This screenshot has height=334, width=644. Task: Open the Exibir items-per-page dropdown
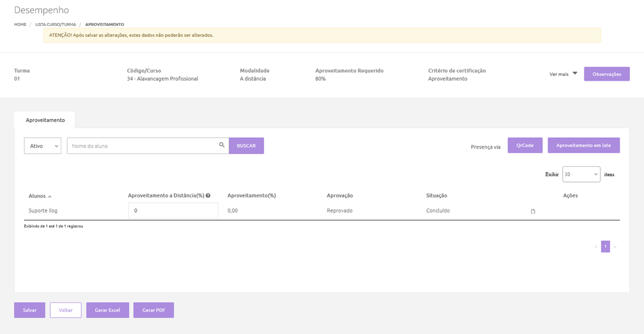(x=581, y=174)
